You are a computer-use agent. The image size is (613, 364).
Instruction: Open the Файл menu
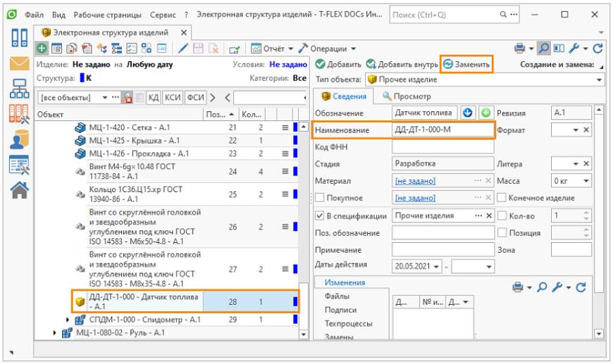click(34, 15)
